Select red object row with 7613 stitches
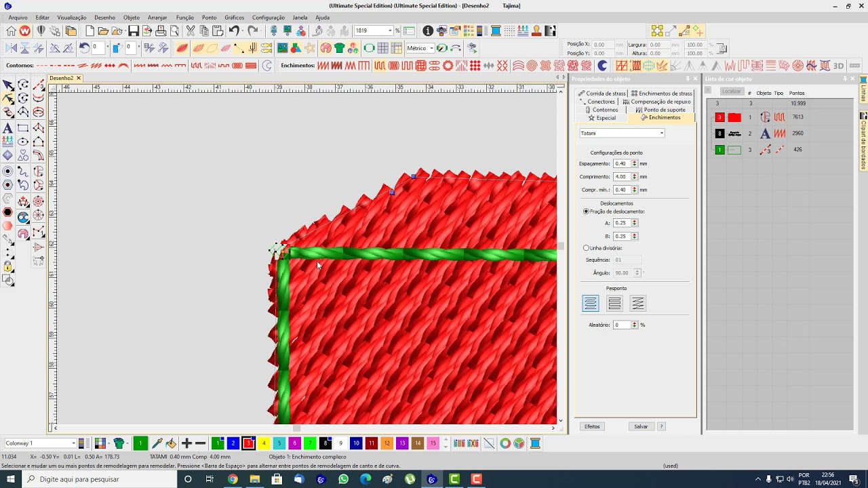Viewport: 868px width, 488px height. tap(778, 117)
